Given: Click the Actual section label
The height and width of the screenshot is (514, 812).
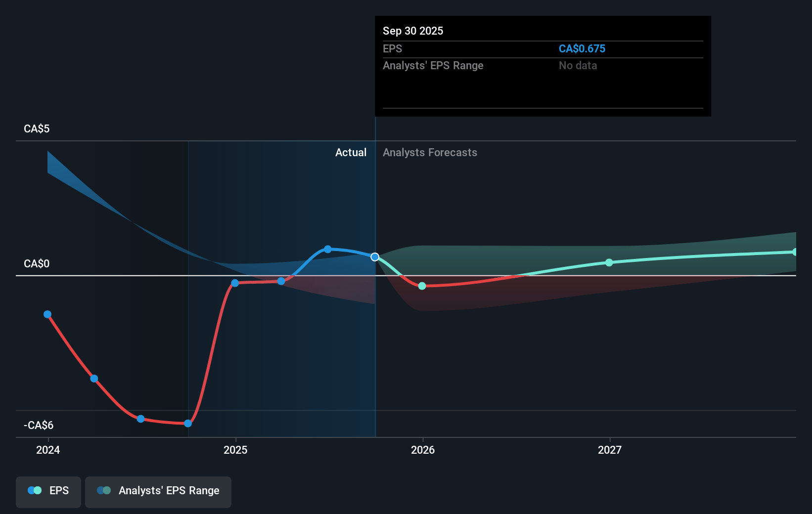Looking at the screenshot, I should coord(351,153).
